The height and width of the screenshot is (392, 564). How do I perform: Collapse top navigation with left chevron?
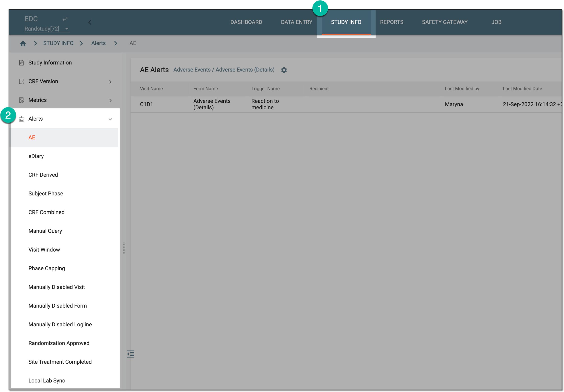point(90,22)
